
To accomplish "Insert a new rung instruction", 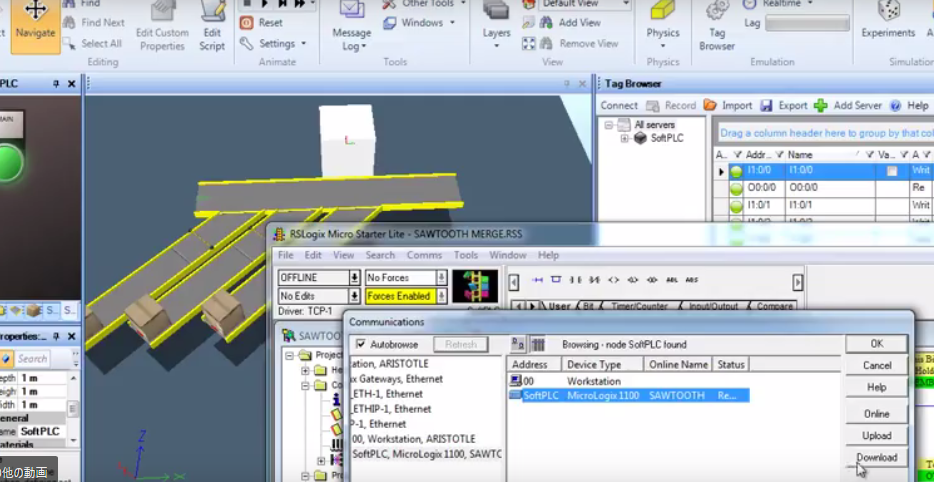I will click(537, 279).
